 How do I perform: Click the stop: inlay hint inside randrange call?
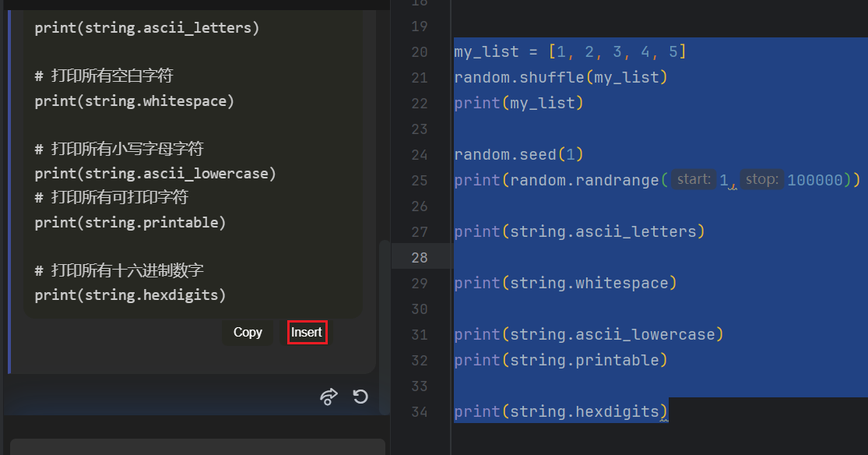tap(761, 179)
